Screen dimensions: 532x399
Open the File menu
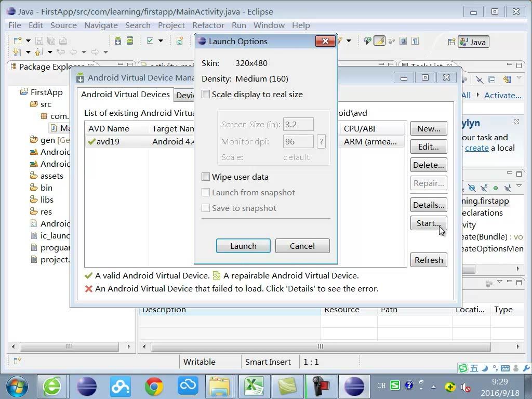[15, 25]
